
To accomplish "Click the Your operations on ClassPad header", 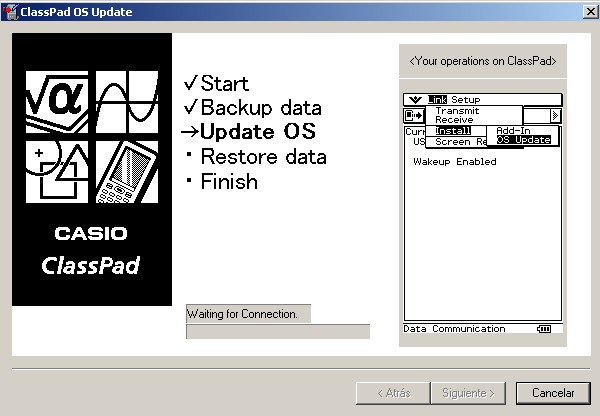I will coord(483,61).
